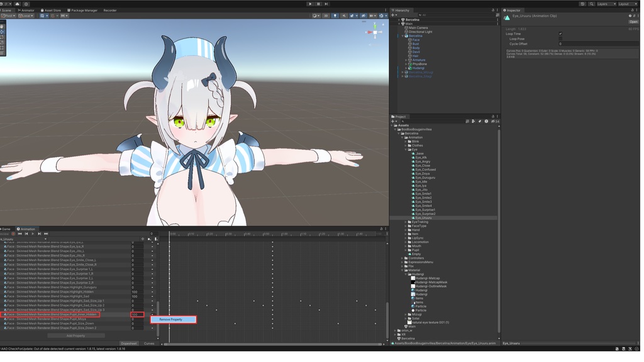This screenshot has height=362, width=644.
Task: Toggle the Loop Pose checkbox
Action: (560, 38)
